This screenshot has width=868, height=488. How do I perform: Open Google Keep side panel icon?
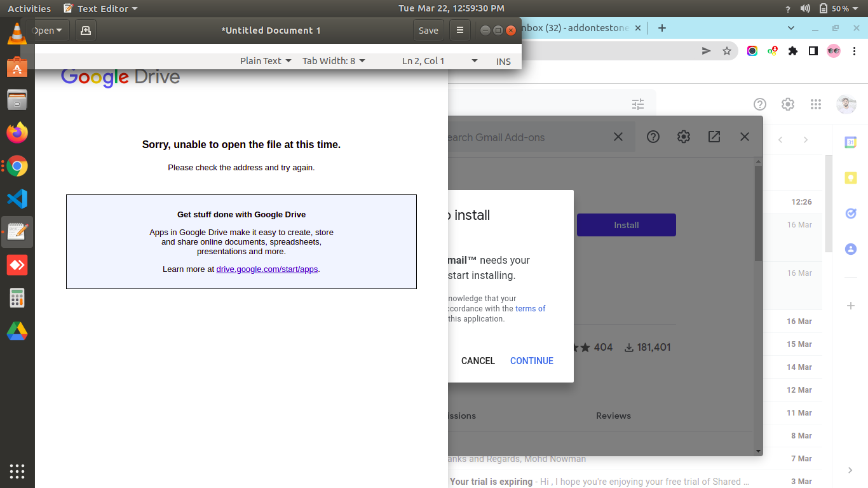point(851,178)
